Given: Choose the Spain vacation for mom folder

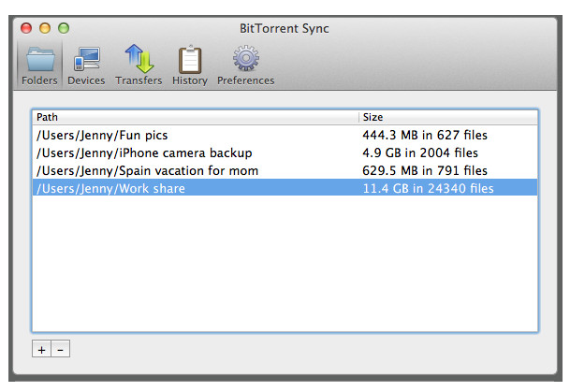Looking at the screenshot, I should (x=147, y=171).
